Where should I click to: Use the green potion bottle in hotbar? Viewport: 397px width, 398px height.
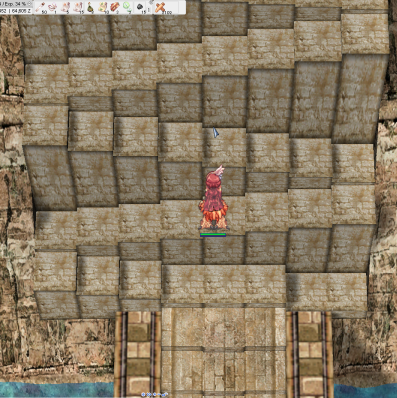coord(90,7)
